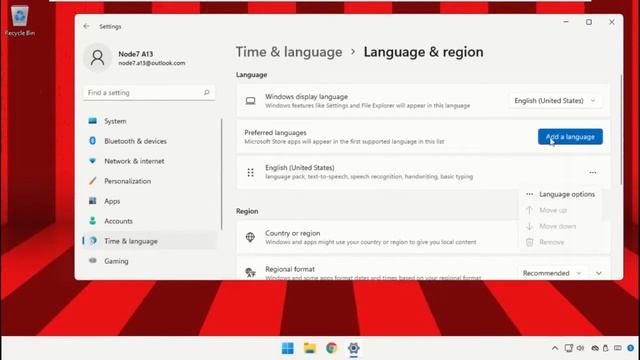Open Personalization category

pyautogui.click(x=149, y=181)
